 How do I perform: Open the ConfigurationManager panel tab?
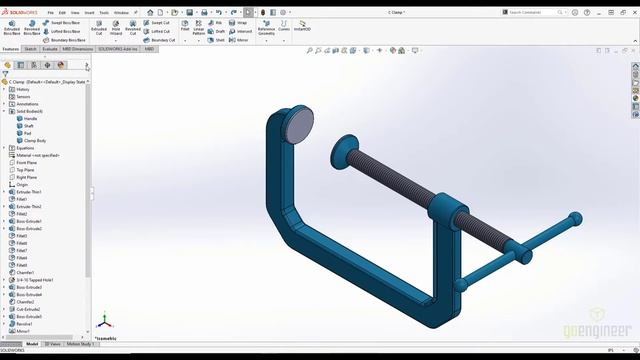(34, 65)
